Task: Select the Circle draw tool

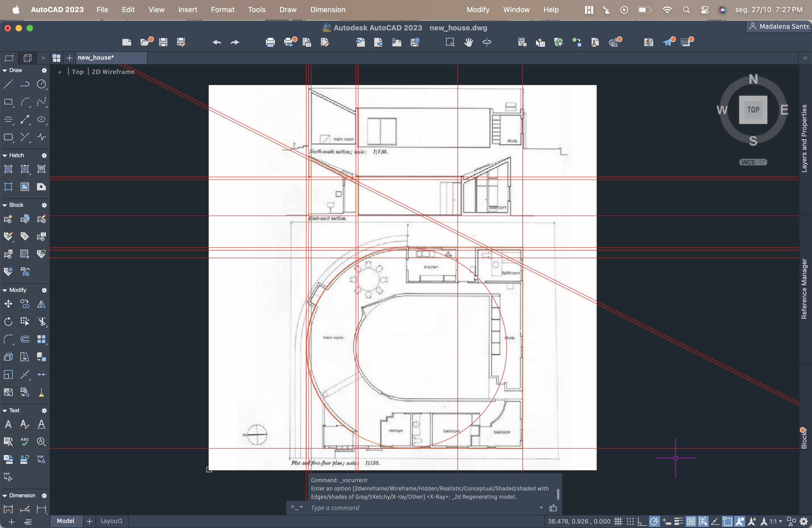Action: point(41,84)
